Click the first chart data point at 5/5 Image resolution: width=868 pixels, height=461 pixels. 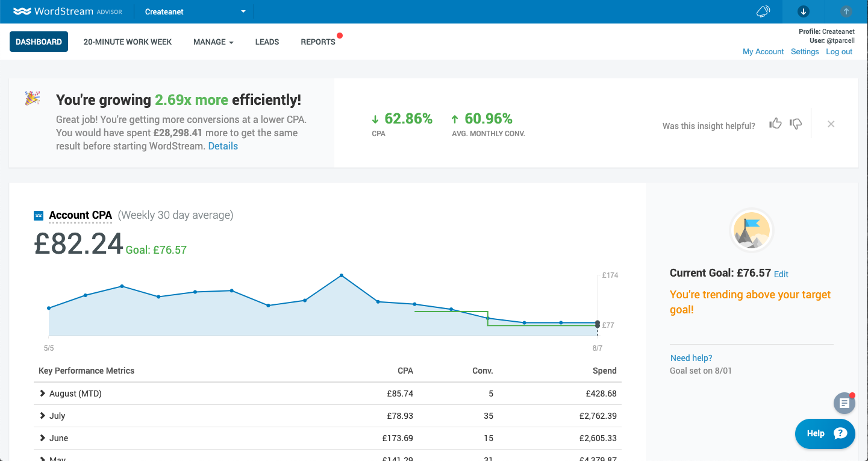[49, 308]
